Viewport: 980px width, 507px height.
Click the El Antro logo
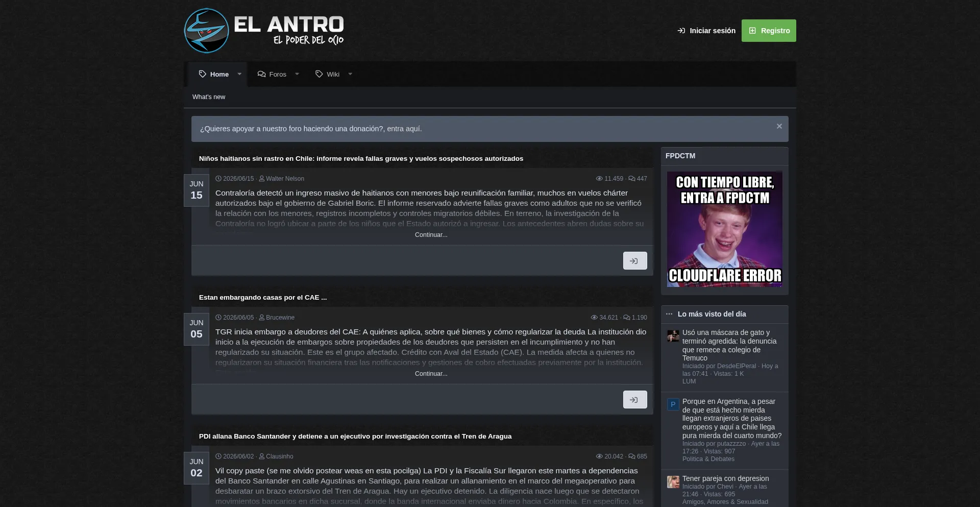pyautogui.click(x=264, y=31)
